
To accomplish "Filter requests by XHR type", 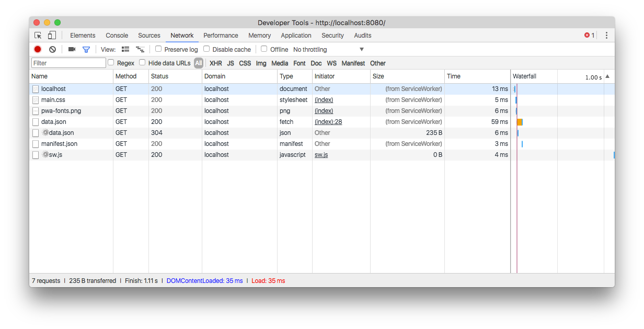I will coord(215,63).
